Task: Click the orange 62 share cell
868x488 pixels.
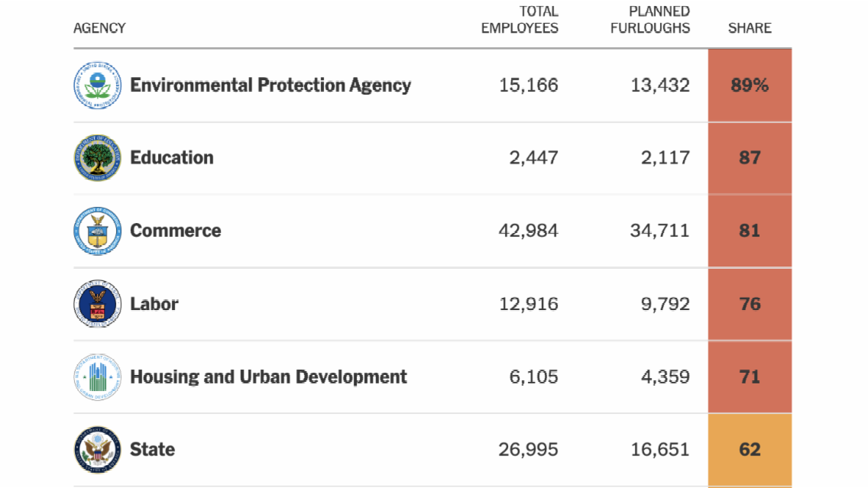Action: click(750, 449)
